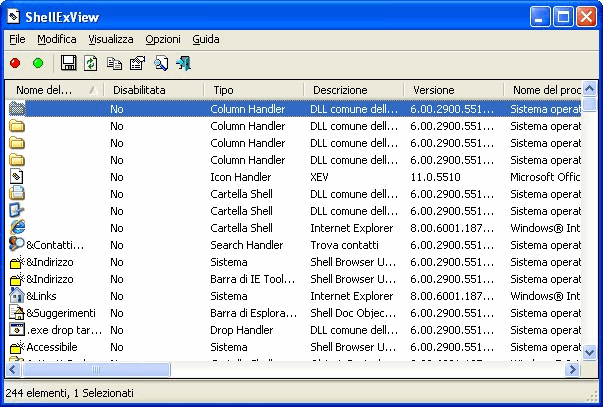Select the &Contatti... list entry
The height and width of the screenshot is (407, 603).
(x=55, y=245)
